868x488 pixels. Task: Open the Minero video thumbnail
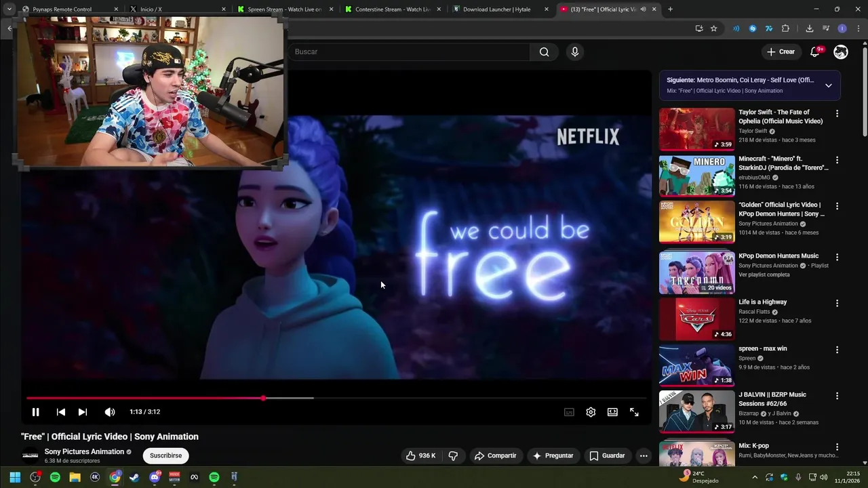[696, 175]
